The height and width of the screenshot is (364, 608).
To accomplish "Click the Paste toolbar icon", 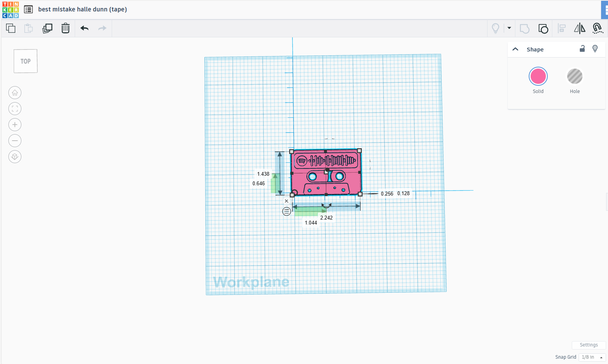I will click(29, 28).
